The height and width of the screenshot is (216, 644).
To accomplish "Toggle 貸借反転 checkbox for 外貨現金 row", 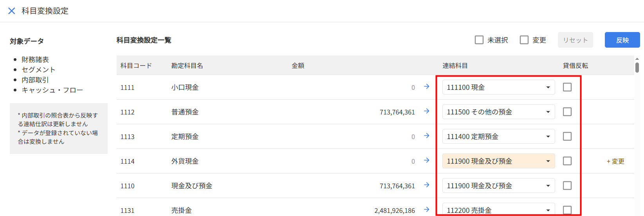I will click(x=567, y=161).
